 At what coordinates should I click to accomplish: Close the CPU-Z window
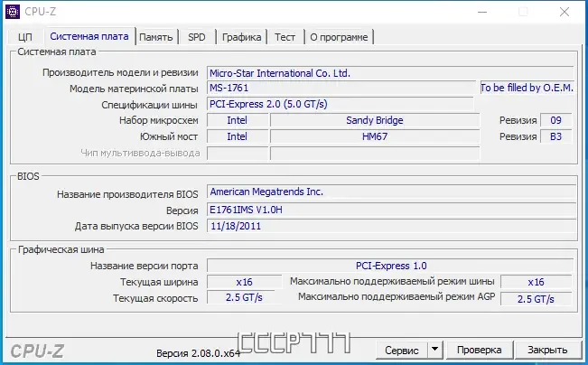click(565, 12)
